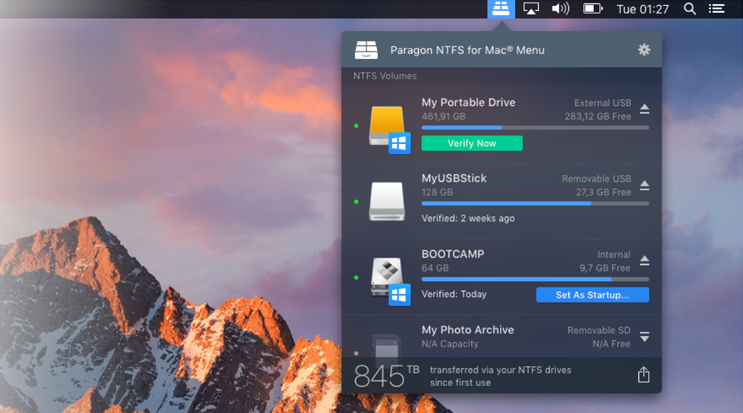The width and height of the screenshot is (743, 413).
Task: Click the share icon at panel bottom
Action: coord(643,375)
